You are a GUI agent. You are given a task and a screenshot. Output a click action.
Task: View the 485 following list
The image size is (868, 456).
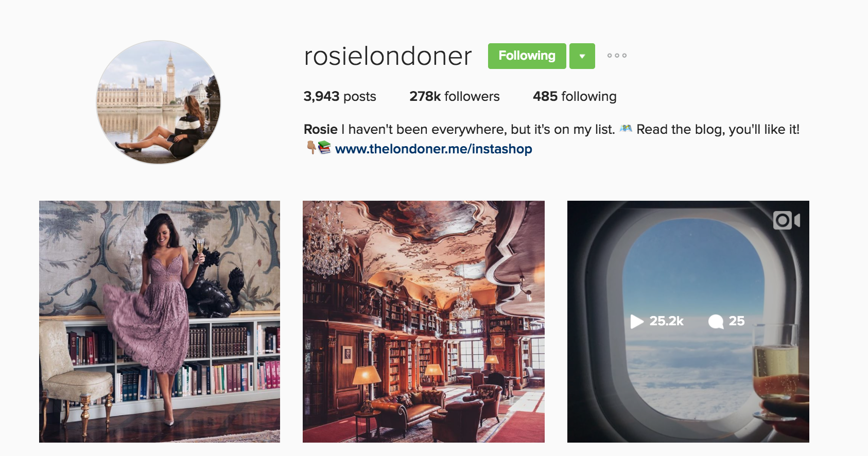575,96
